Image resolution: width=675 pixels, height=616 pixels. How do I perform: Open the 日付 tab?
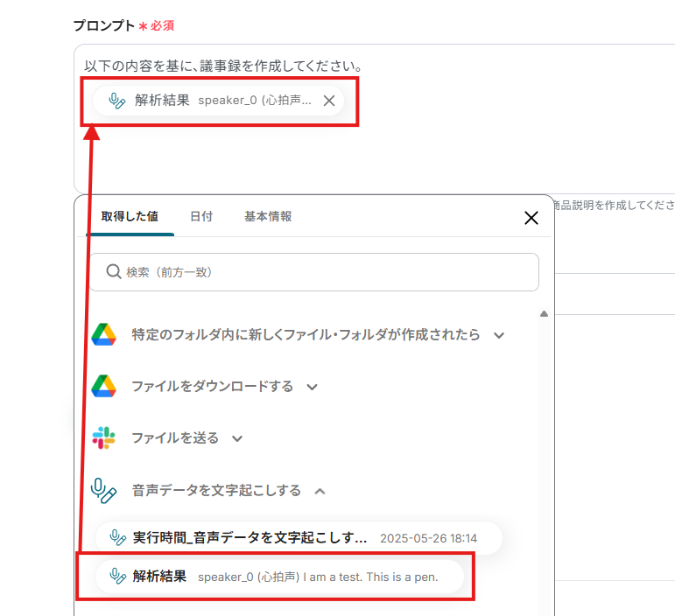point(201,216)
